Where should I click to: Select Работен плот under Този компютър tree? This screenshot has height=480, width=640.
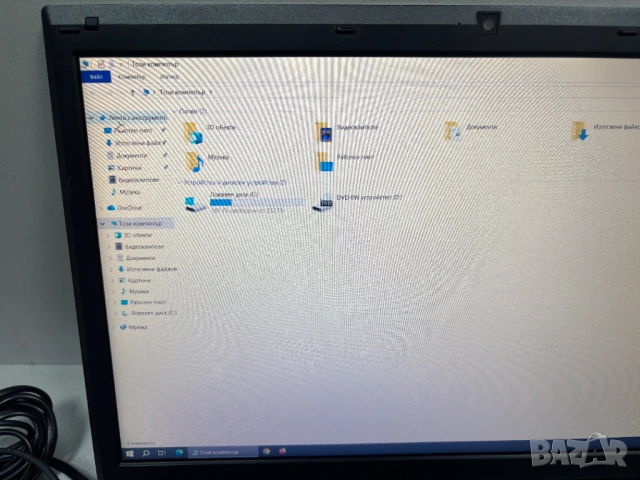coord(143,302)
